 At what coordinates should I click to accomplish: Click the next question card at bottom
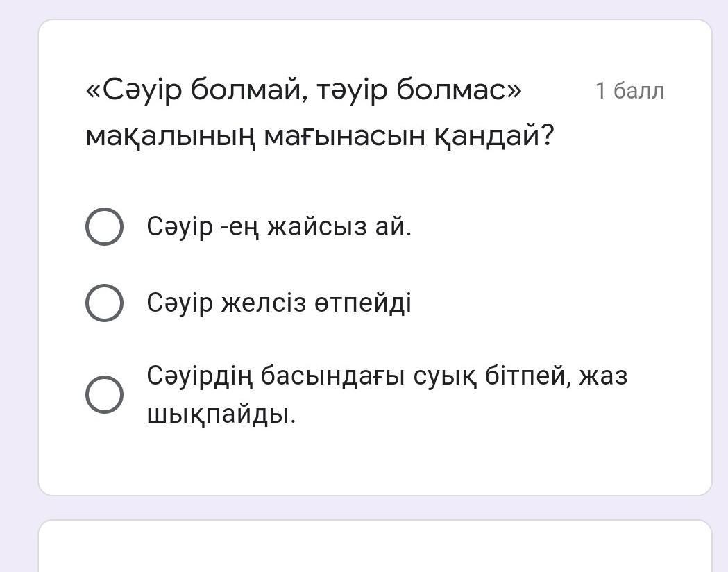[x=375, y=548]
